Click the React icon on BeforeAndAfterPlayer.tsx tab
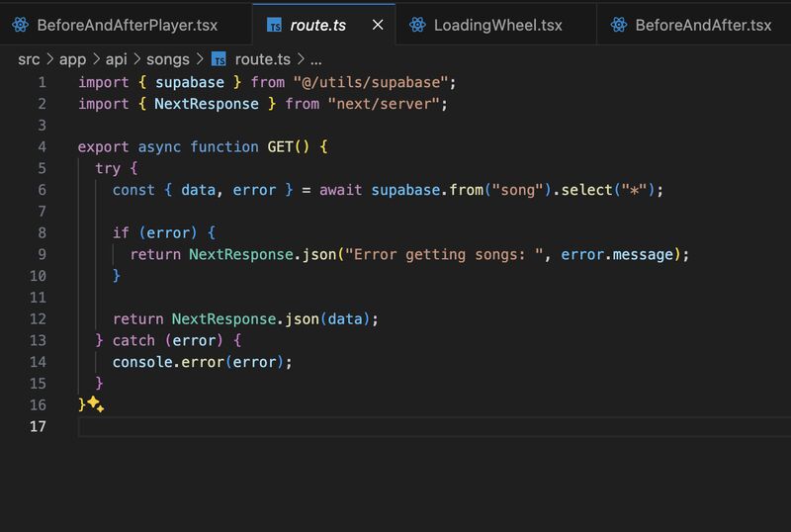 (x=19, y=25)
